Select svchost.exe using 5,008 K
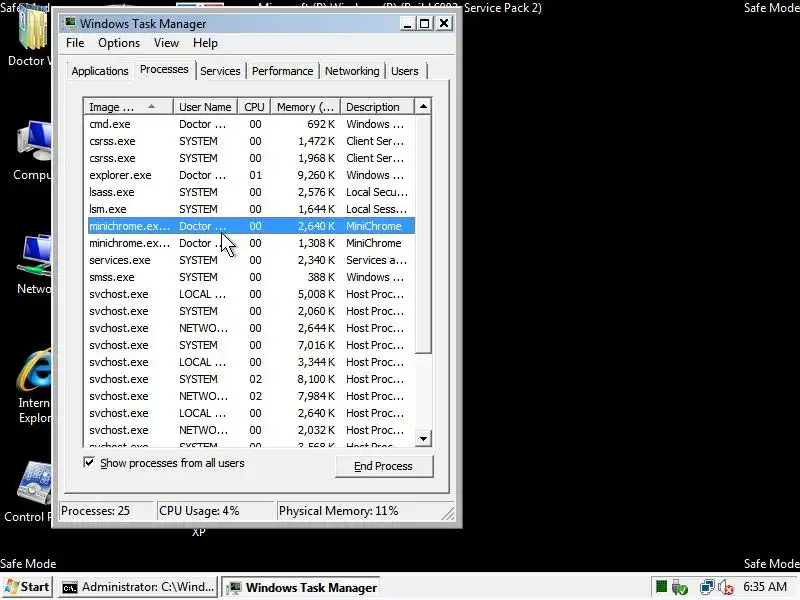Image resolution: width=800 pixels, height=600 pixels. pyautogui.click(x=250, y=294)
